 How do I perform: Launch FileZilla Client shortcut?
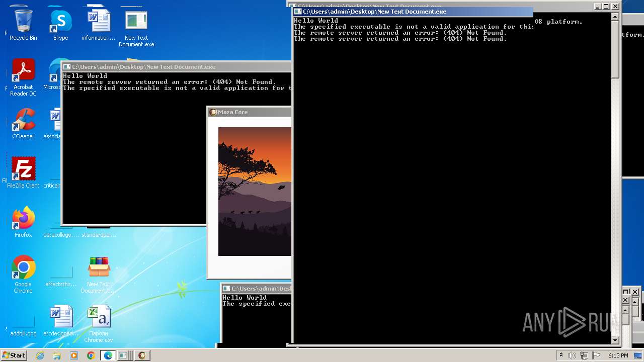23,172
